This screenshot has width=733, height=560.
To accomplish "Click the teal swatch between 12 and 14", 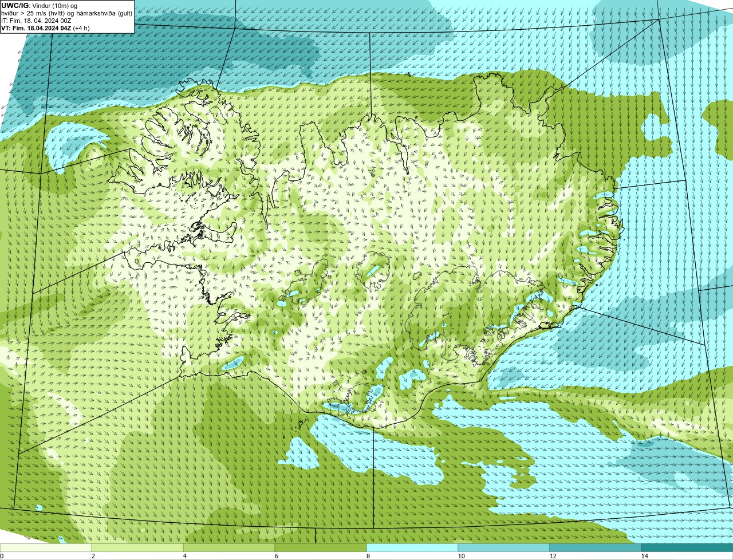I will coord(596,547).
